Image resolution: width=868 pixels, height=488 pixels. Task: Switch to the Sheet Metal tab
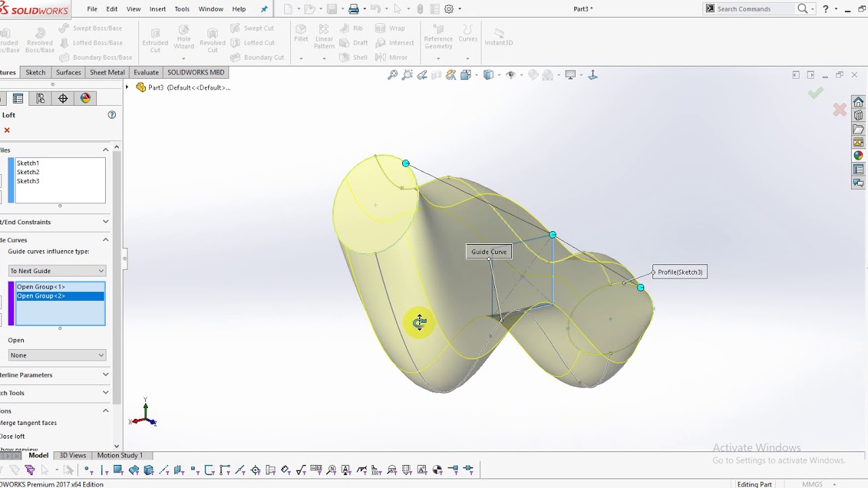[x=107, y=73]
